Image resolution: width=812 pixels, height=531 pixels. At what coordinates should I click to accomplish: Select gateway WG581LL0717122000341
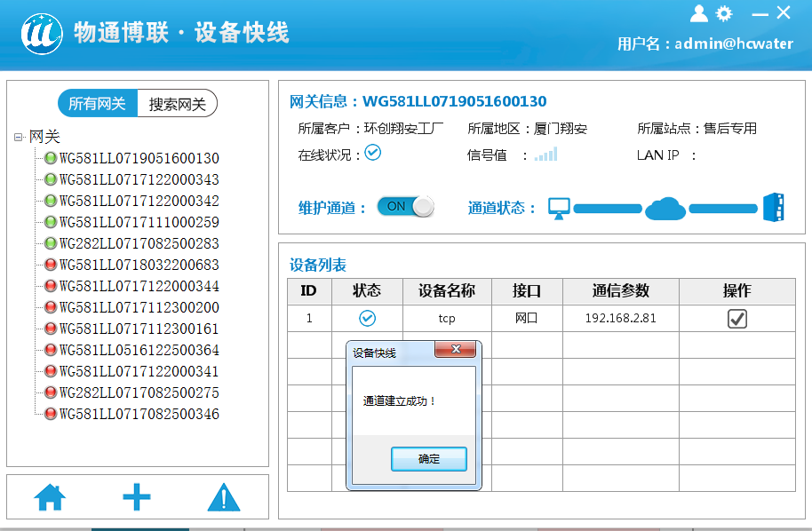click(x=139, y=371)
